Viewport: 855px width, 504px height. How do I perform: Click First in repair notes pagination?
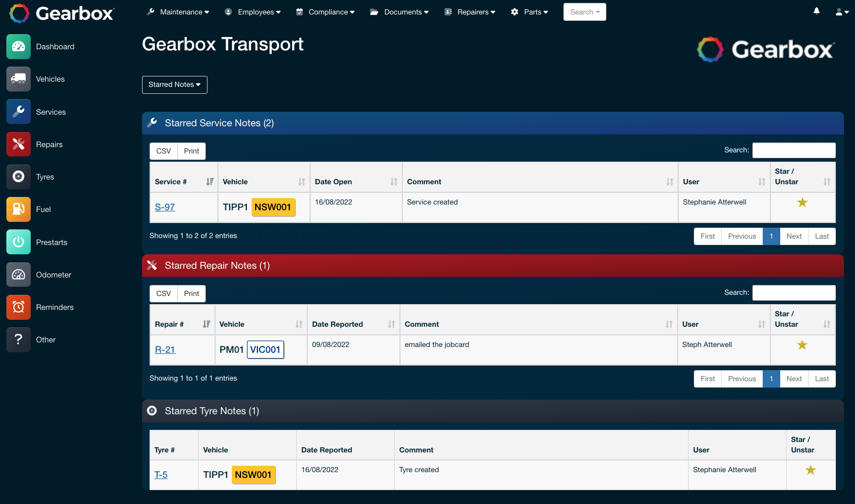tap(708, 379)
